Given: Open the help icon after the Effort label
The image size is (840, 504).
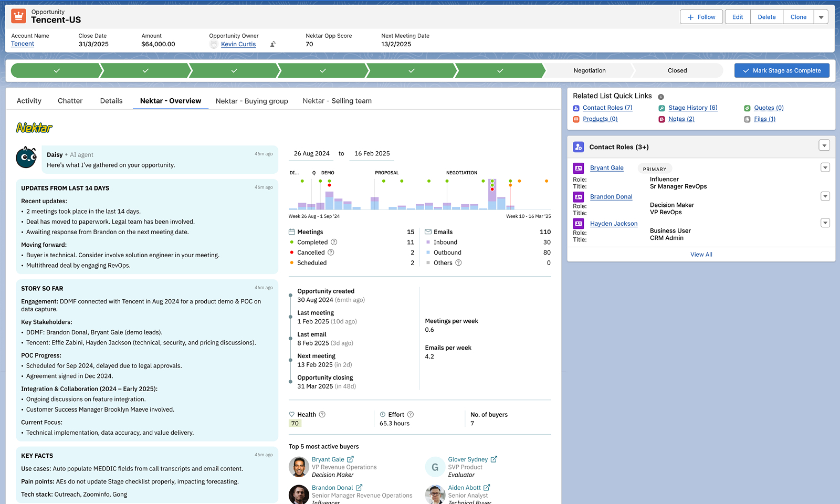Looking at the screenshot, I should point(411,414).
